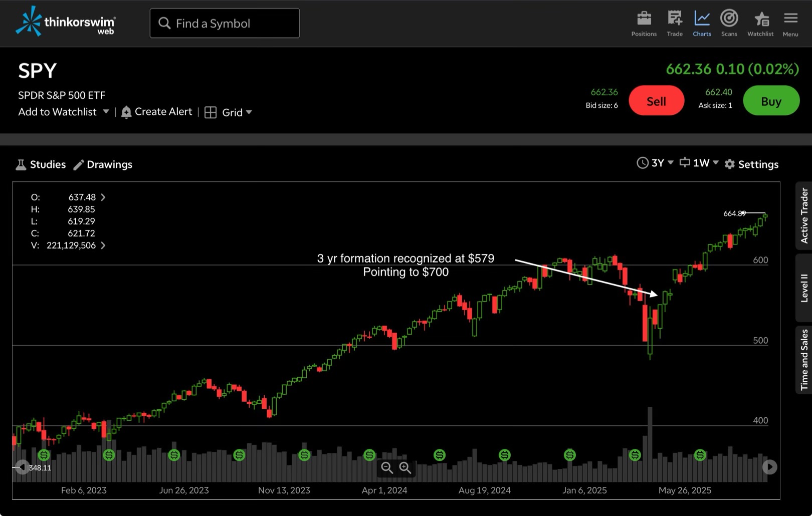812x516 pixels.
Task: Expand the Grid layout dropdown
Action: (x=249, y=112)
